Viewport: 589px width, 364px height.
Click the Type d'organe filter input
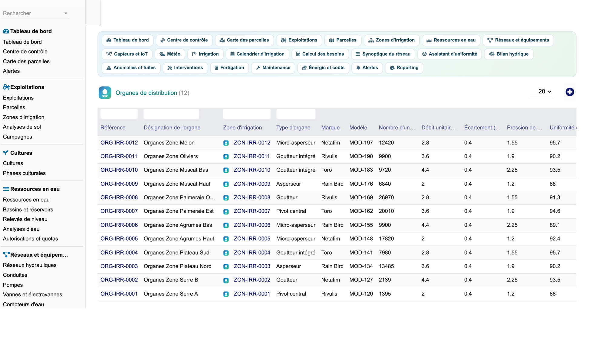[x=296, y=114]
